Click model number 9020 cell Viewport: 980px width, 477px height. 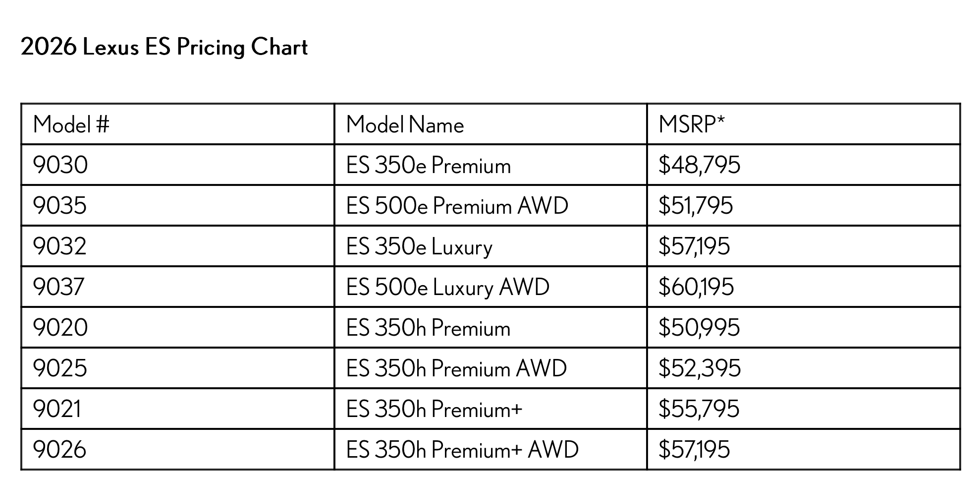coord(60,328)
